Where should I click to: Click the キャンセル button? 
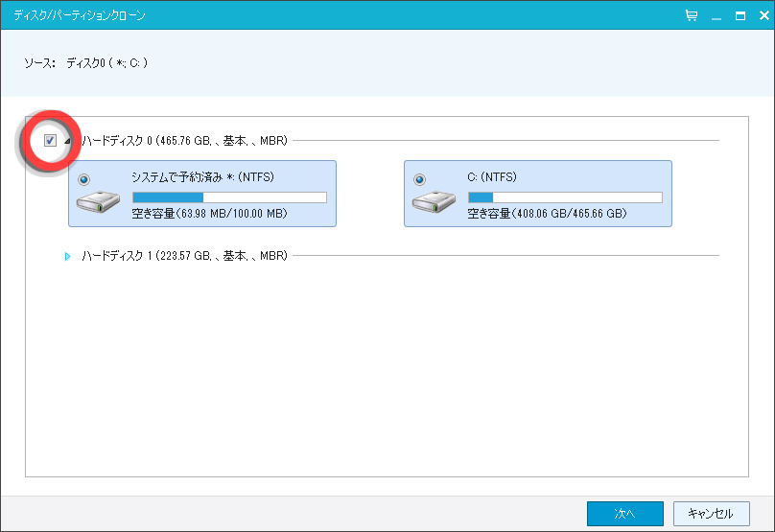(x=712, y=514)
